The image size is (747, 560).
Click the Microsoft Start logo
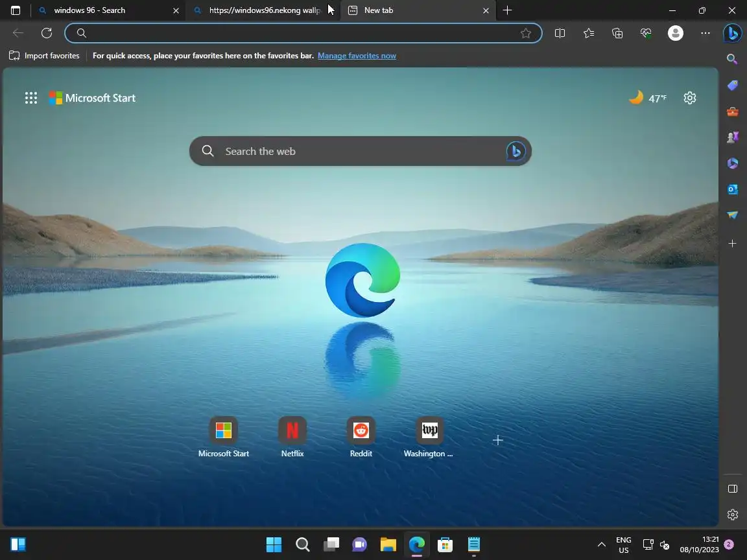pos(93,98)
